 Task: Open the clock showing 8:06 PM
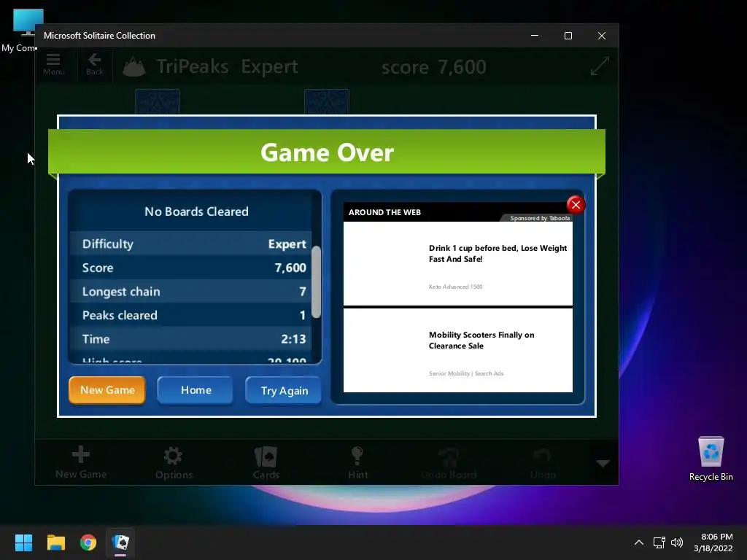(x=713, y=542)
